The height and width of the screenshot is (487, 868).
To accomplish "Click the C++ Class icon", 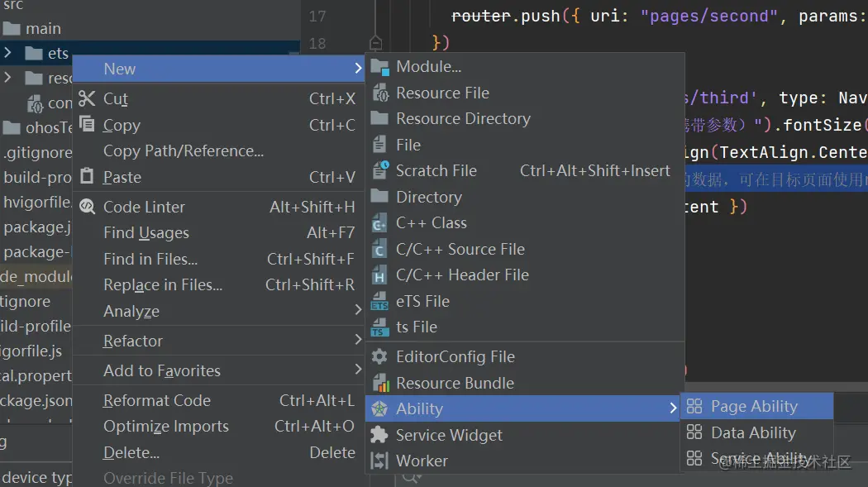I will (x=379, y=223).
